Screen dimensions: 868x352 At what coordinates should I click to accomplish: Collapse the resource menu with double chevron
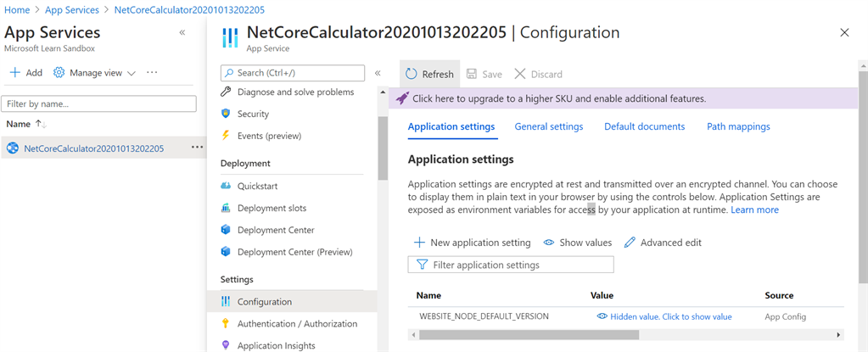pyautogui.click(x=378, y=73)
